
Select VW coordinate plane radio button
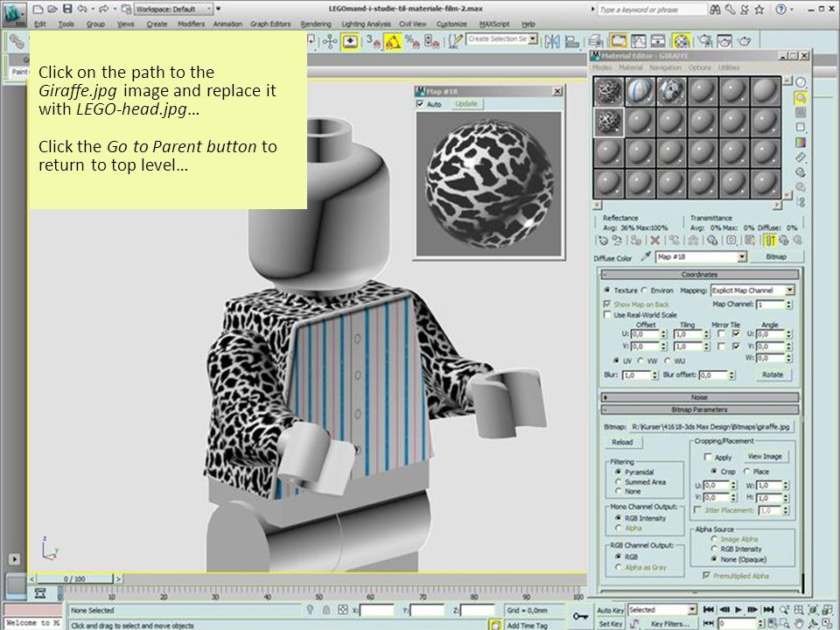click(x=640, y=360)
